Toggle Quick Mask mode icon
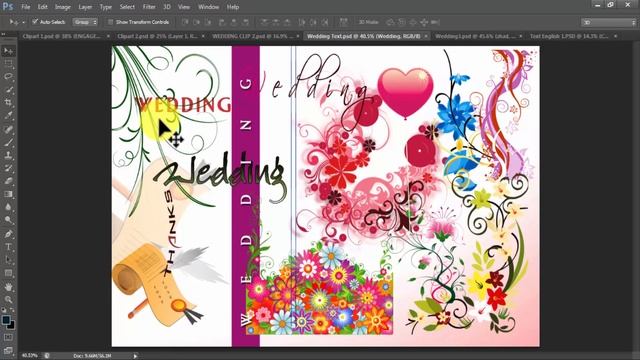Image resolution: width=640 pixels, height=360 pixels. 8,338
